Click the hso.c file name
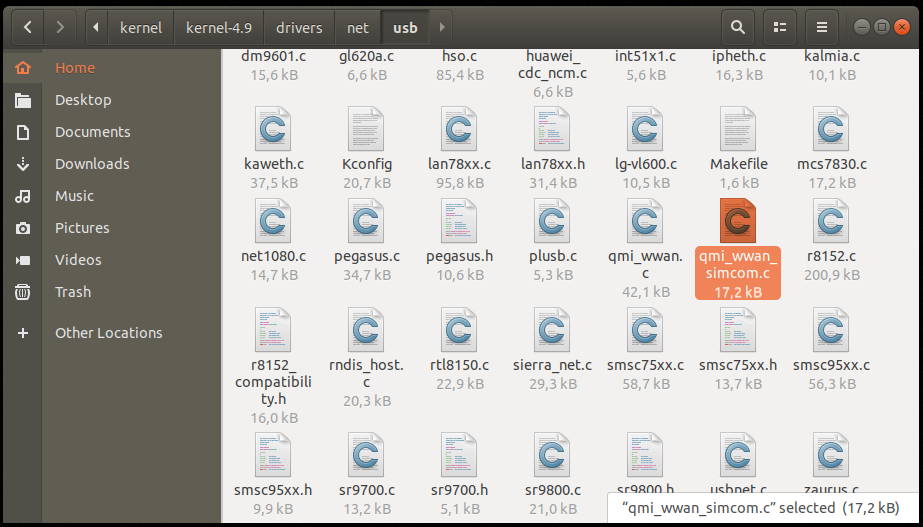 pyautogui.click(x=459, y=57)
